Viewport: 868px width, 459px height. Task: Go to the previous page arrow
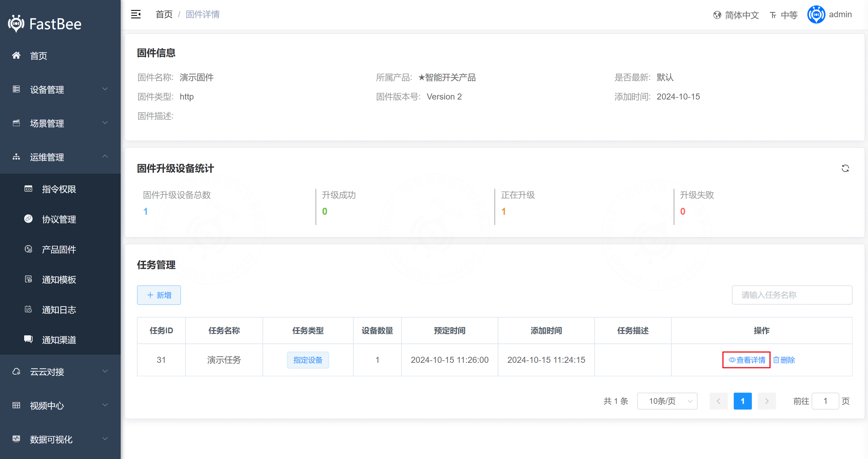(x=718, y=401)
